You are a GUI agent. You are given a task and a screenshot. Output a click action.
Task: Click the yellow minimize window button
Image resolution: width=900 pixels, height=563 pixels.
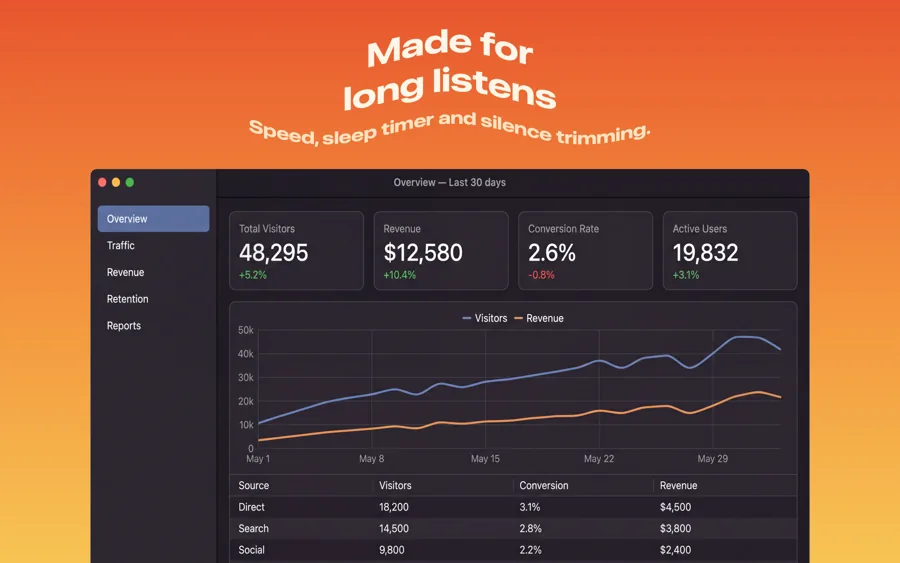(x=116, y=183)
